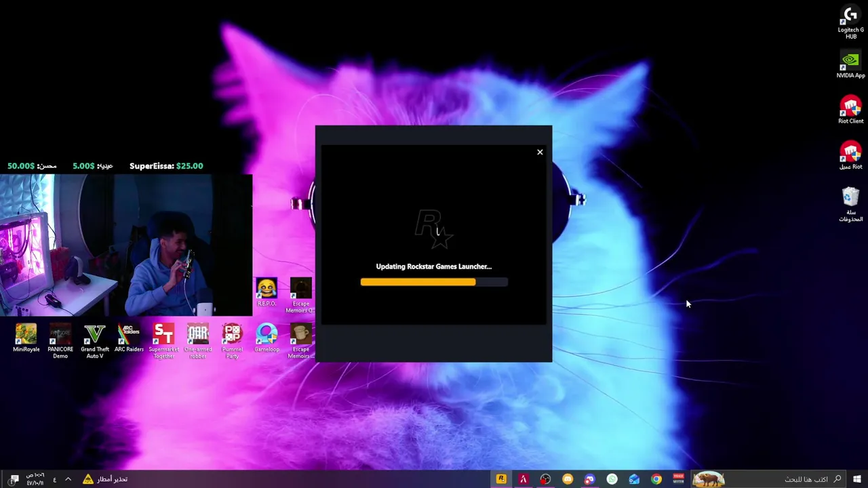
Task: Select the Pummel Party desktop icon
Action: [232, 341]
